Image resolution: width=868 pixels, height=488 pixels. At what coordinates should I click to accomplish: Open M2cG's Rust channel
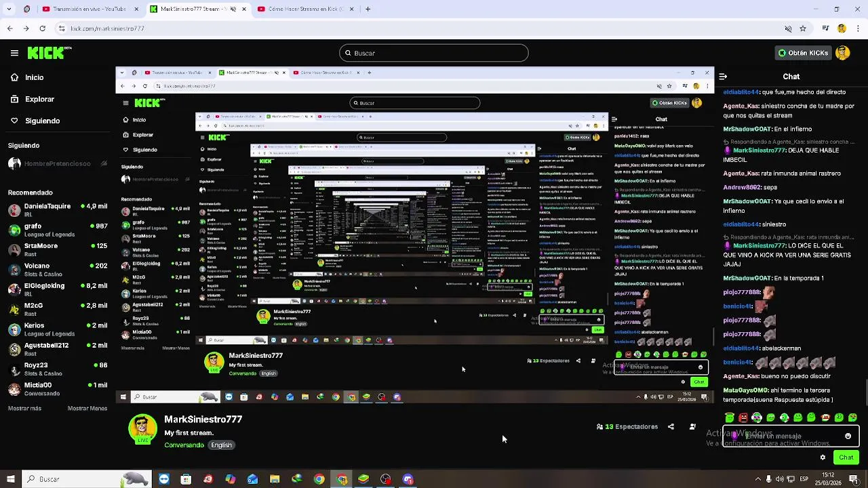click(x=58, y=309)
